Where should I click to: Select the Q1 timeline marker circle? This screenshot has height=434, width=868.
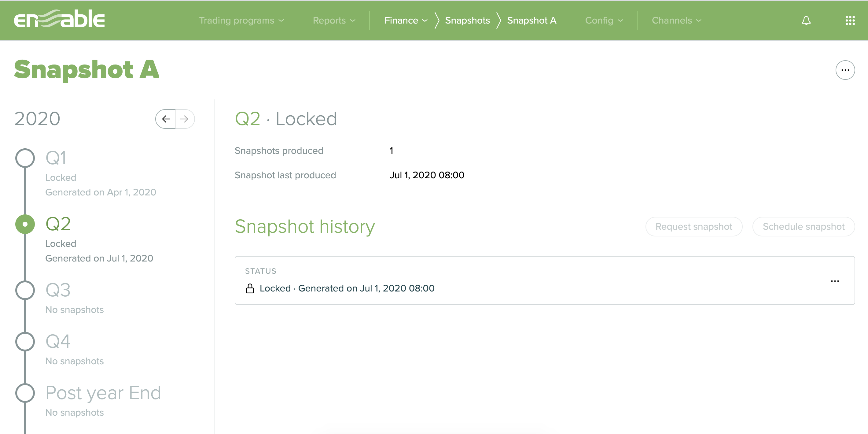pyautogui.click(x=25, y=157)
